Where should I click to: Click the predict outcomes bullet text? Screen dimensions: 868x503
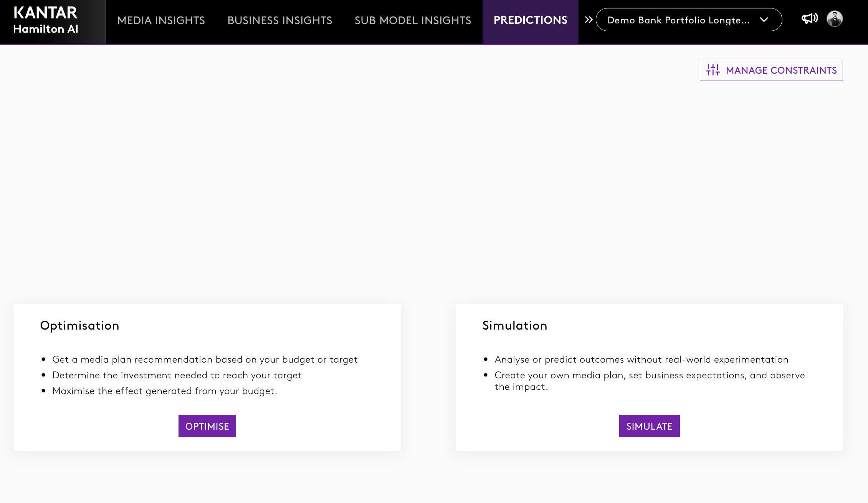click(x=641, y=360)
